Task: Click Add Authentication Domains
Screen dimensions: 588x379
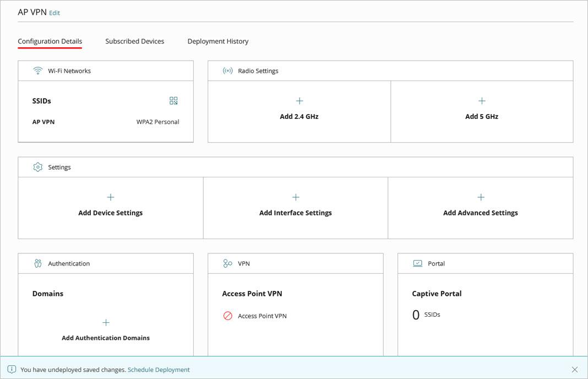Action: 105,338
